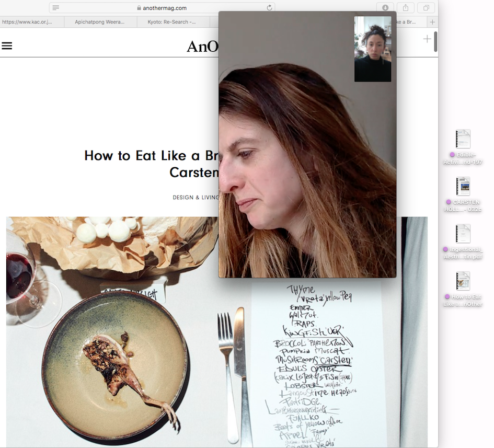The height and width of the screenshot is (448, 494).
Task: Open the AnOther hamburger menu
Action: click(7, 46)
